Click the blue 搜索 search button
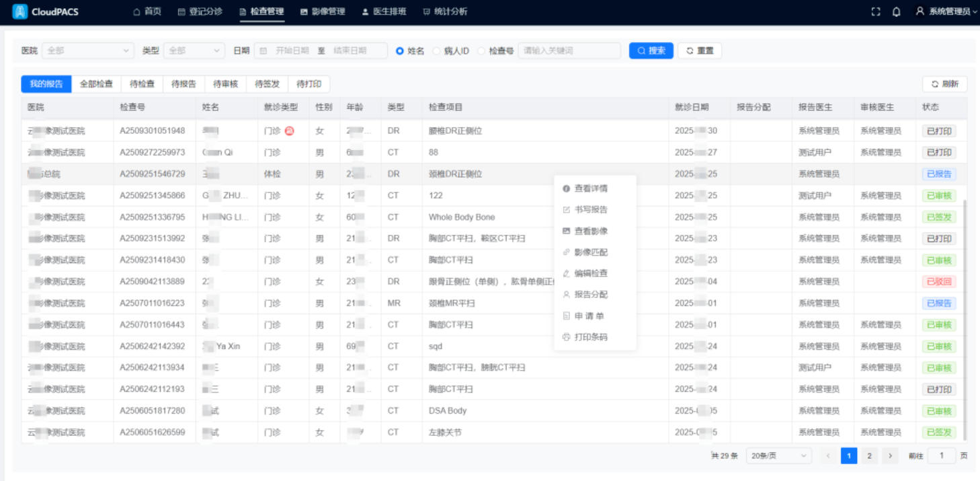 [x=651, y=50]
